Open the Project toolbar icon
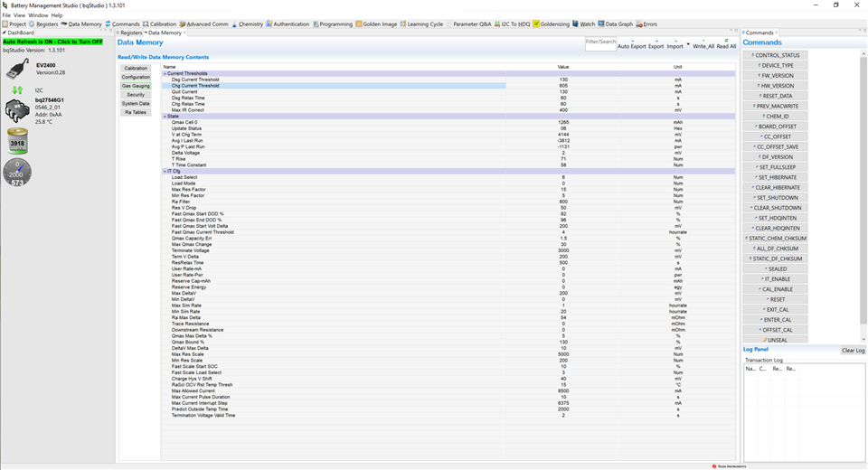This screenshot has width=868, height=470. (14, 23)
